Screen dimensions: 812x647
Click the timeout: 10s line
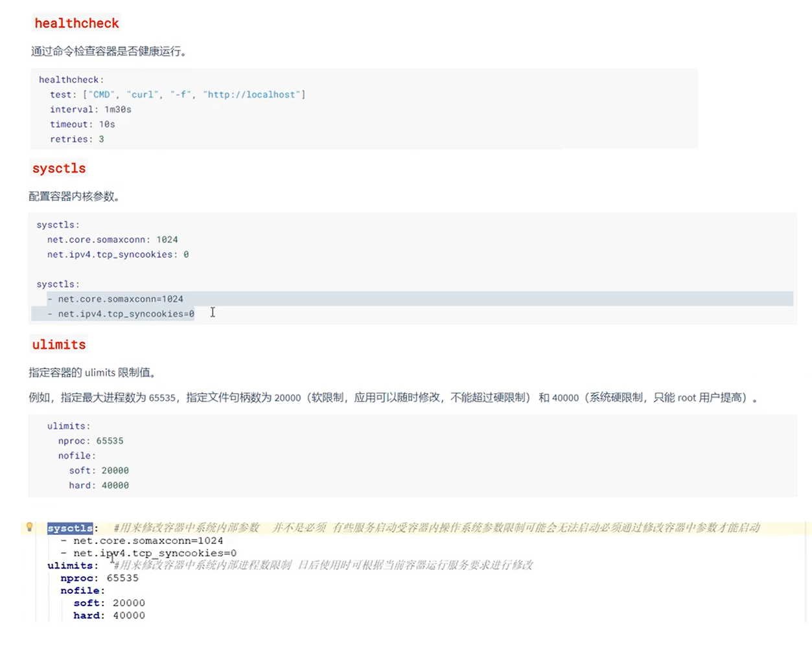82,124
